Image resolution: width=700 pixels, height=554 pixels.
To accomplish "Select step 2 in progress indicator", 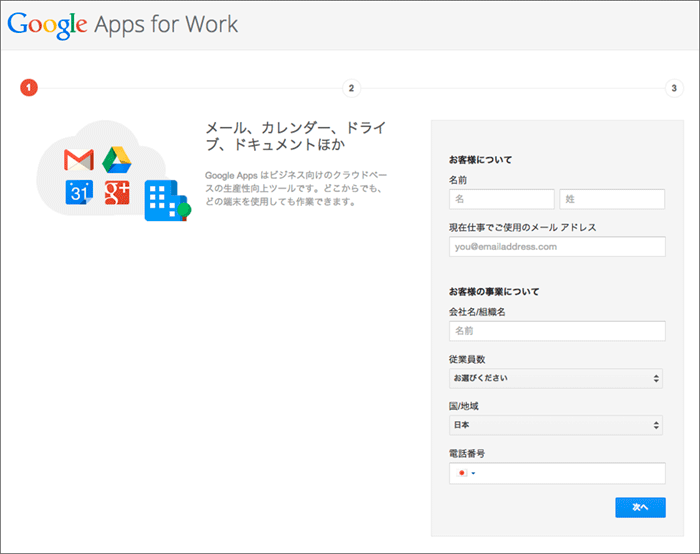I will 351,88.
